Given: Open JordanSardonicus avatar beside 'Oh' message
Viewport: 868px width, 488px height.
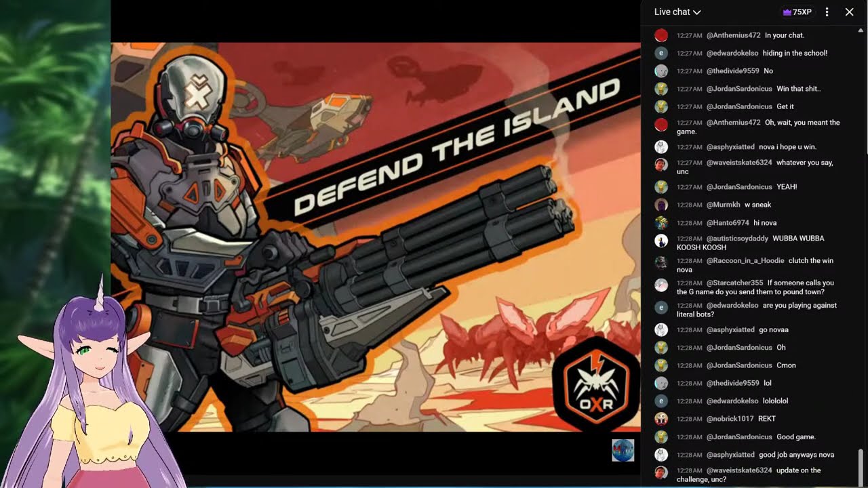Looking at the screenshot, I should [x=661, y=347].
